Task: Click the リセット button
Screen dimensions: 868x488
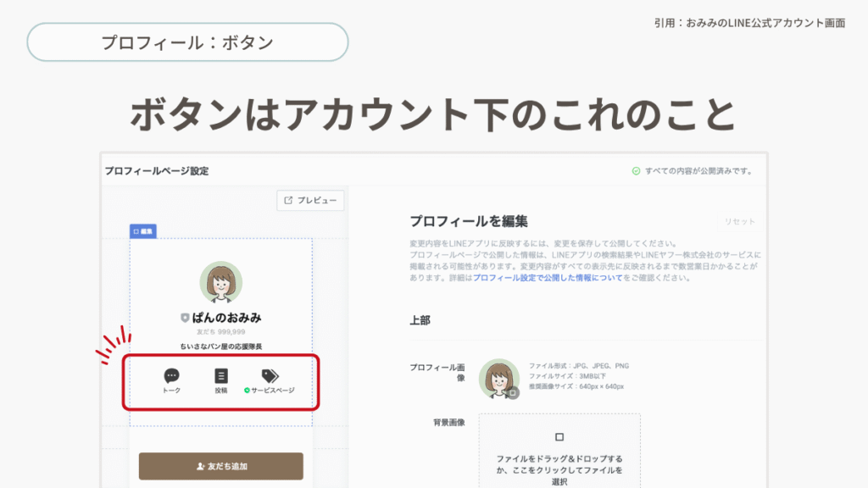Action: point(739,221)
